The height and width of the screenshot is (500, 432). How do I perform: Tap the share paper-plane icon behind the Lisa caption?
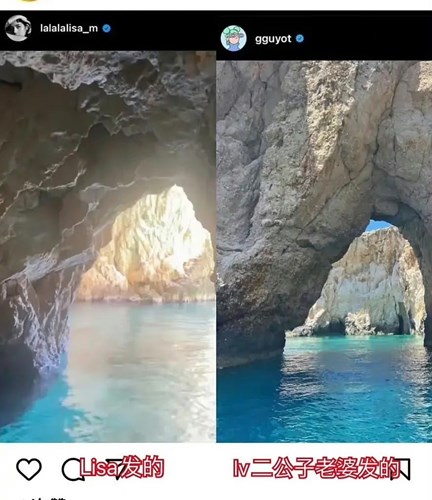tap(116, 468)
